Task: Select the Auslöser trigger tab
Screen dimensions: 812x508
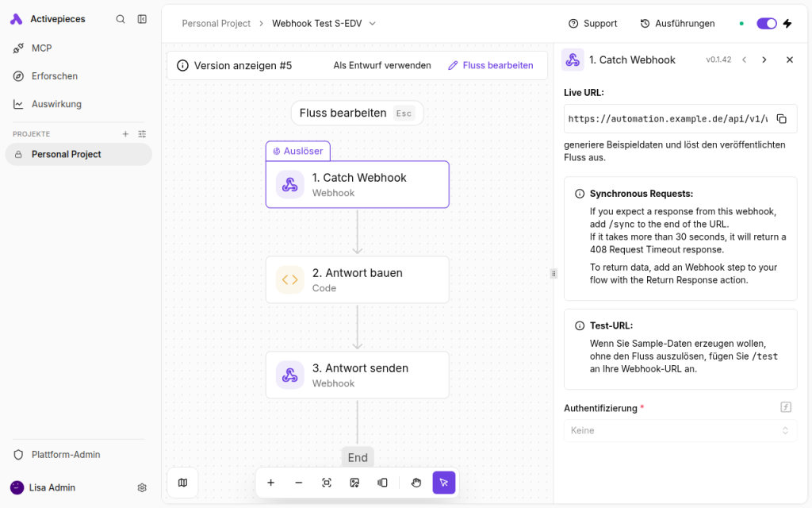Action: (298, 151)
